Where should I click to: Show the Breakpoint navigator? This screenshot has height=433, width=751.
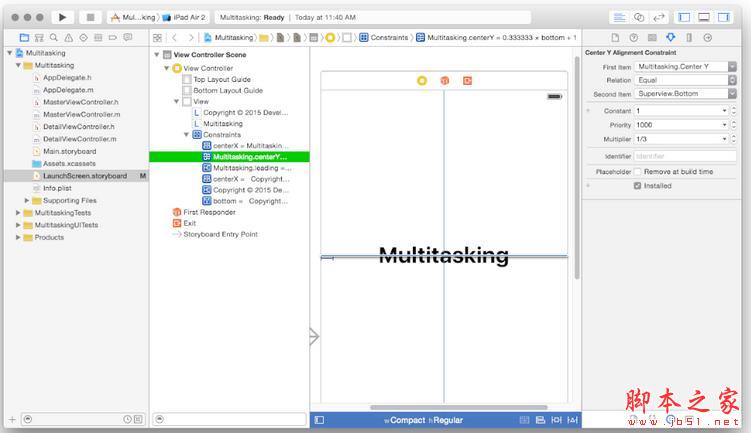tap(113, 37)
